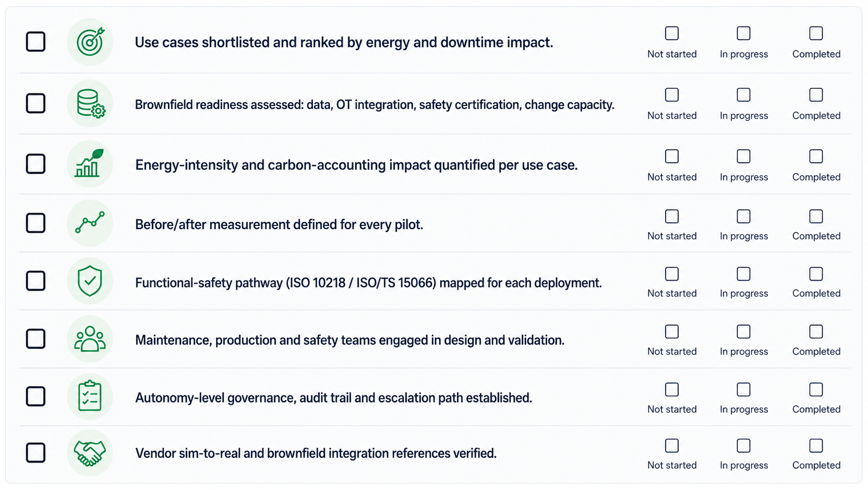Viewport: 868px width, 489px height.
Task: Click the handshake icon for vendor references
Action: pyautogui.click(x=90, y=453)
